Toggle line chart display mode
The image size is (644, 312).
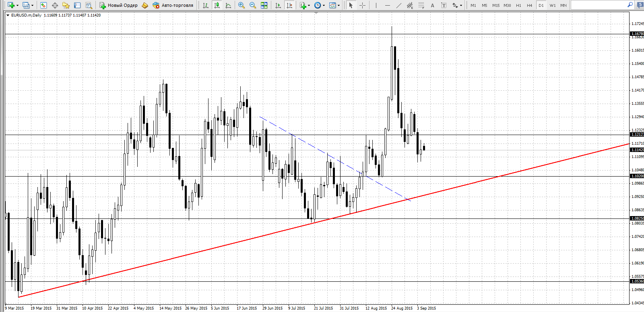tap(228, 5)
